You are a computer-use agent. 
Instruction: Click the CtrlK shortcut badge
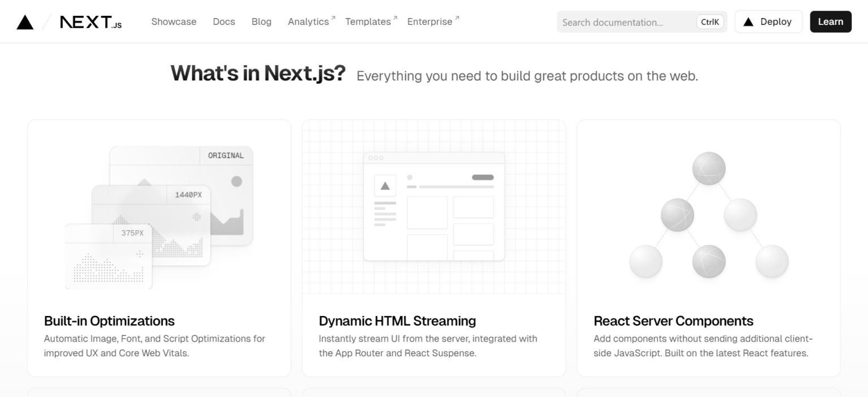[x=710, y=22]
